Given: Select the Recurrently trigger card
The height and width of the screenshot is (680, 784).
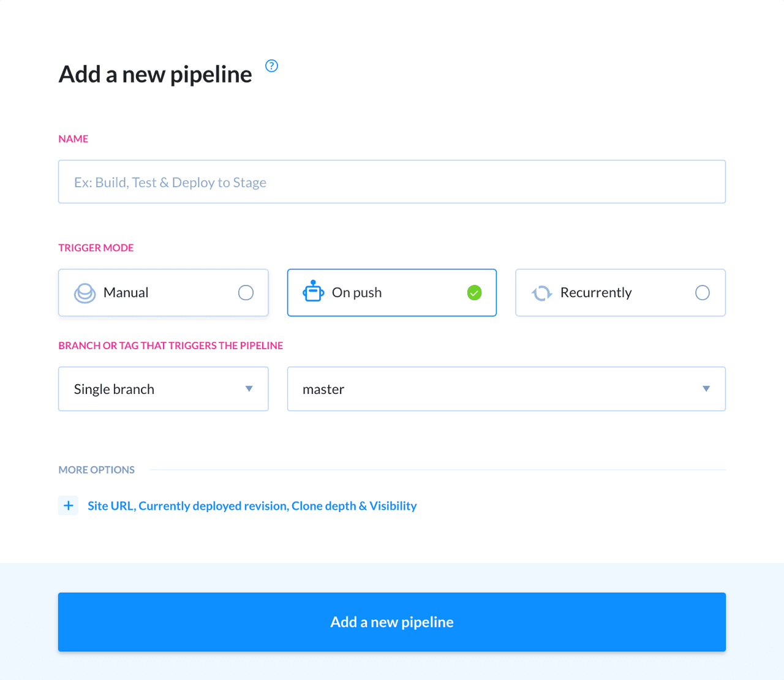Looking at the screenshot, I should (x=620, y=292).
